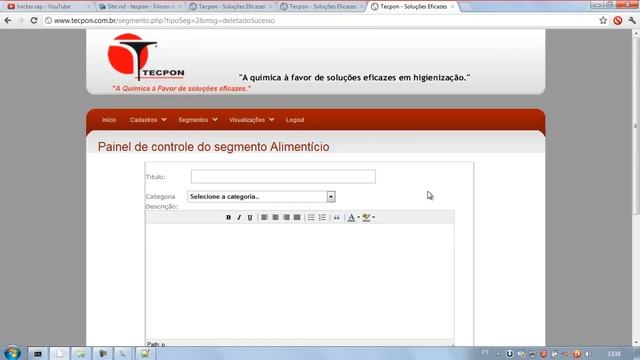Expand the Cadastros menu
This screenshot has height=360, width=640.
click(x=148, y=120)
